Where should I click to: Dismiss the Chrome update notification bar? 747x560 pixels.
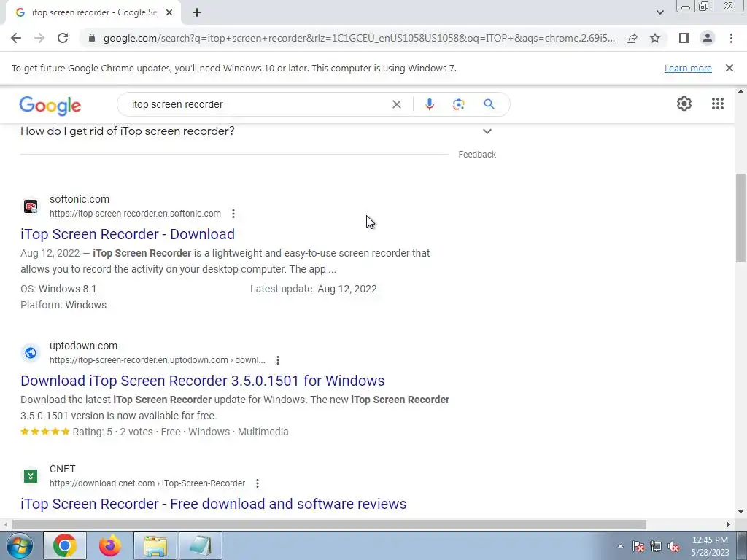[x=729, y=68]
